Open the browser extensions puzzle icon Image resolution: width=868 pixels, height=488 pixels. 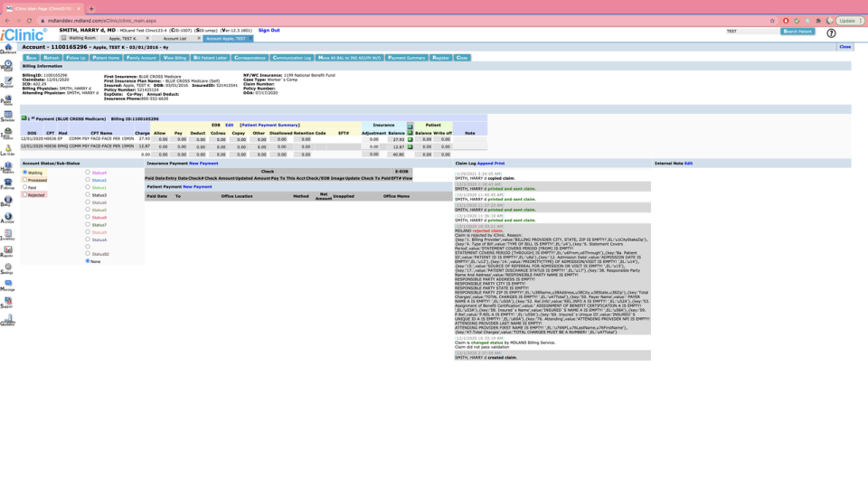pyautogui.click(x=818, y=21)
